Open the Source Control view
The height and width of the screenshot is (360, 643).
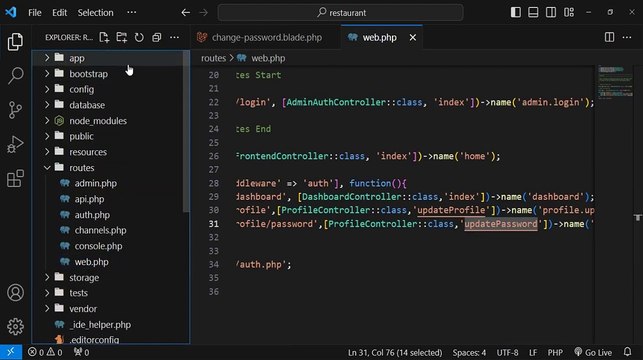point(15,110)
